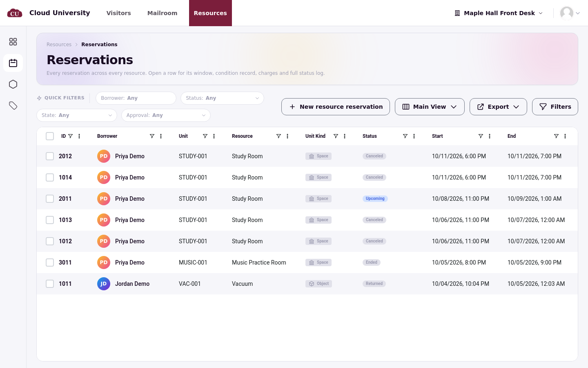Click end time 10/05/2026, 12:03 AM
The image size is (588, 368).
pyautogui.click(x=536, y=284)
